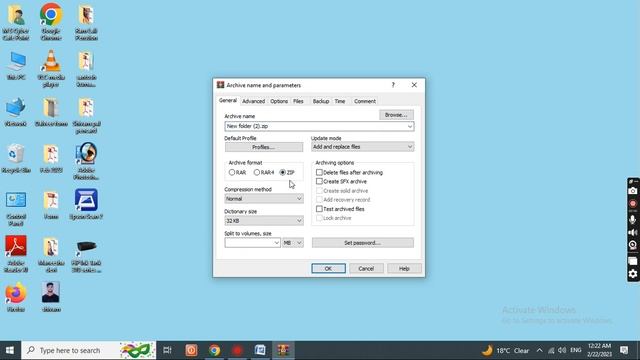
Task: Enable Delete files after archiving
Action: click(319, 173)
